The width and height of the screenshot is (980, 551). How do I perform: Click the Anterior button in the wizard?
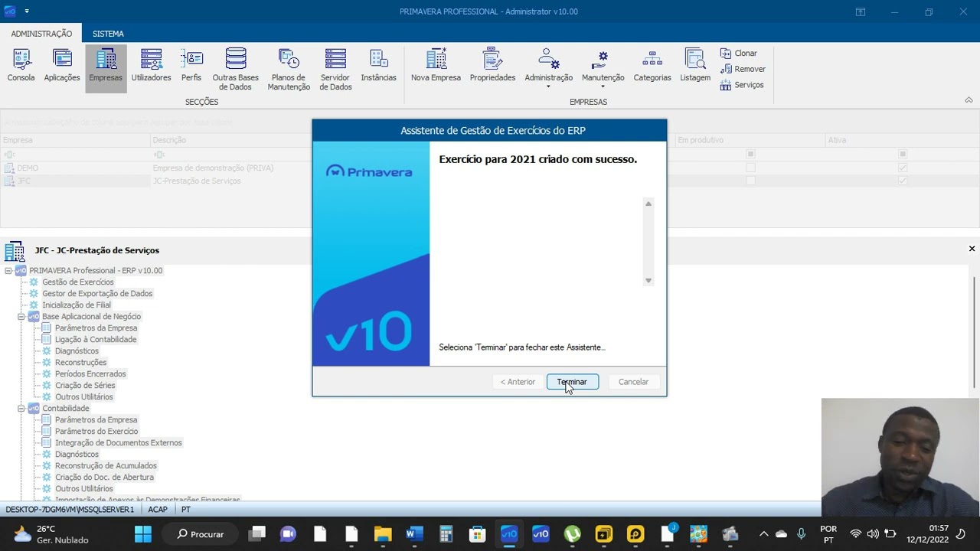pos(518,382)
